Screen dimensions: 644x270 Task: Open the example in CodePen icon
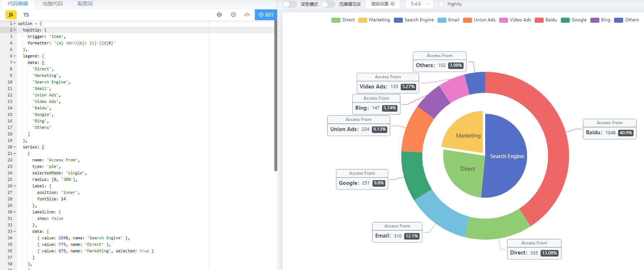pos(219,15)
